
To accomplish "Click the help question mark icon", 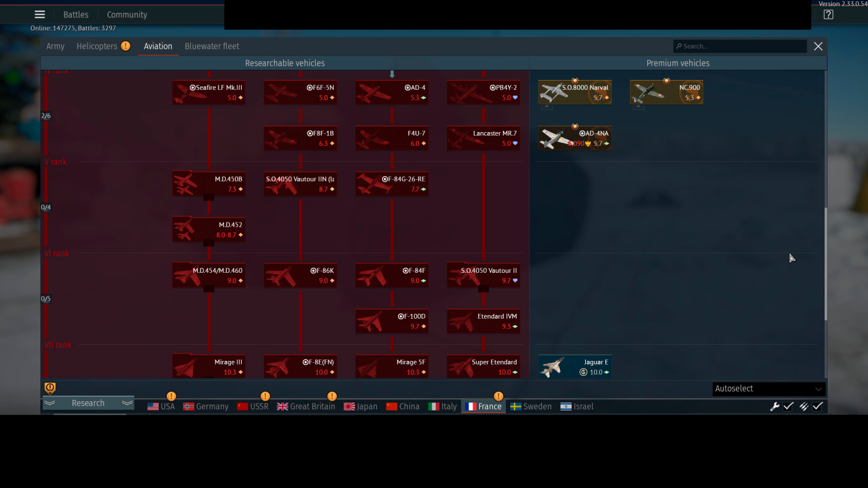I will pos(828,15).
